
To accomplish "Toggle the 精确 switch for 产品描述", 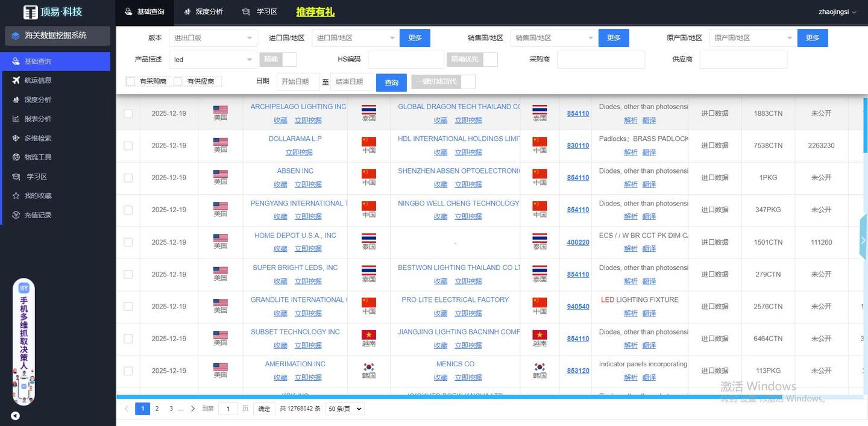I will click(278, 60).
